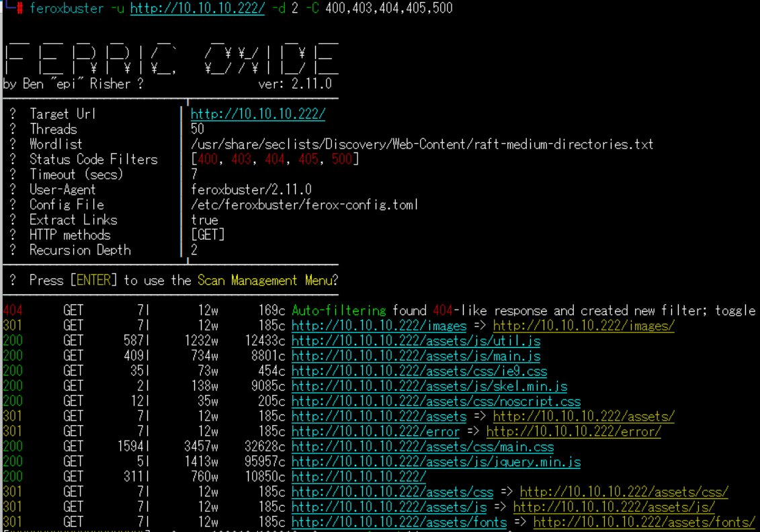The width and height of the screenshot is (760, 532).
Task: Click the Scan Management Menu text
Action: tap(264, 281)
